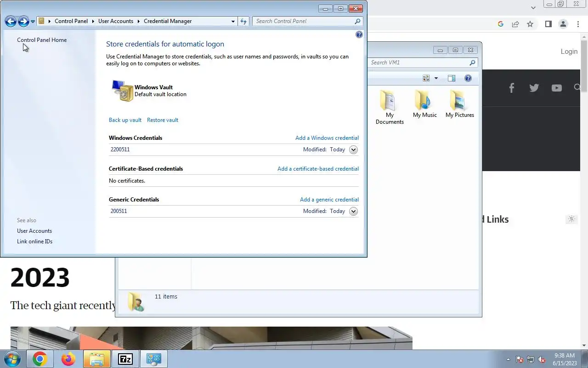Click the Explorer help icon
588x368 pixels.
468,78
